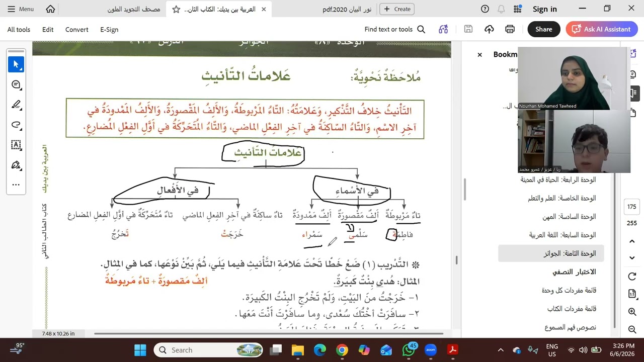Image resolution: width=644 pixels, height=362 pixels.
Task: Pick the Highlight pen tool
Action: pos(16,105)
